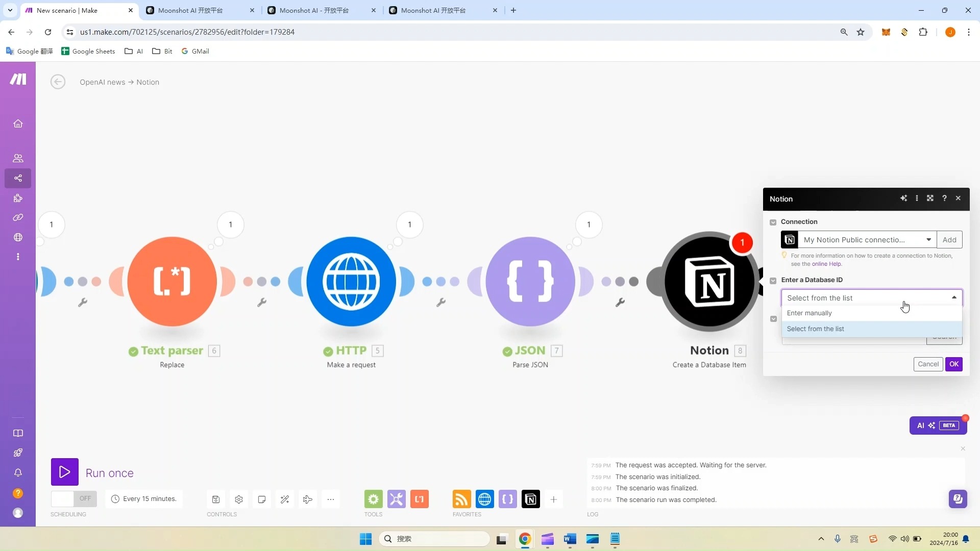980x551 pixels.
Task: Click Cancel in Notion panel
Action: (x=928, y=364)
